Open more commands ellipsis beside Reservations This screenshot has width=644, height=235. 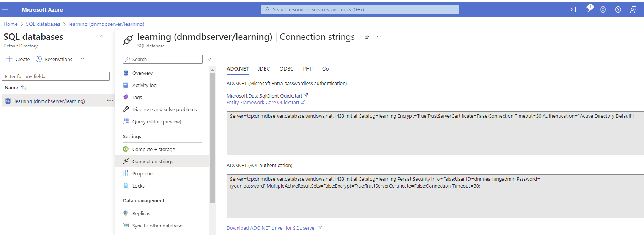coord(81,59)
